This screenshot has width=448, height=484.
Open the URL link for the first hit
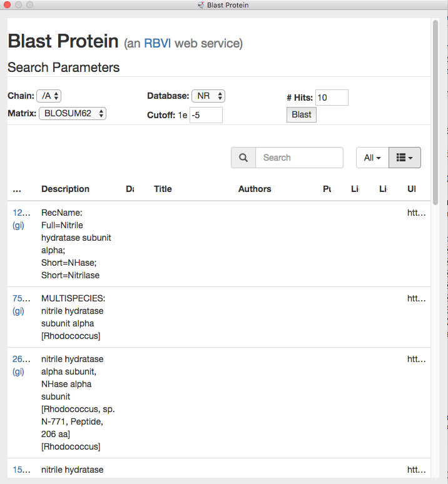[417, 213]
